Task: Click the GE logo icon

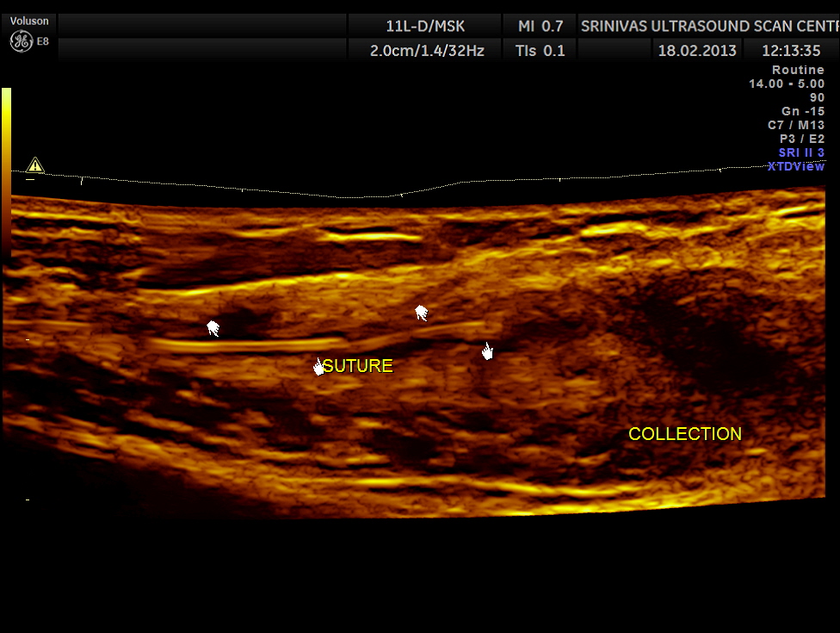Action: (x=21, y=40)
